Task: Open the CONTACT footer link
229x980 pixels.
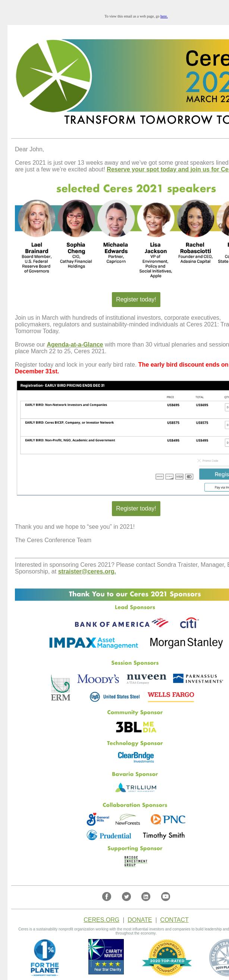Action: [x=174, y=920]
